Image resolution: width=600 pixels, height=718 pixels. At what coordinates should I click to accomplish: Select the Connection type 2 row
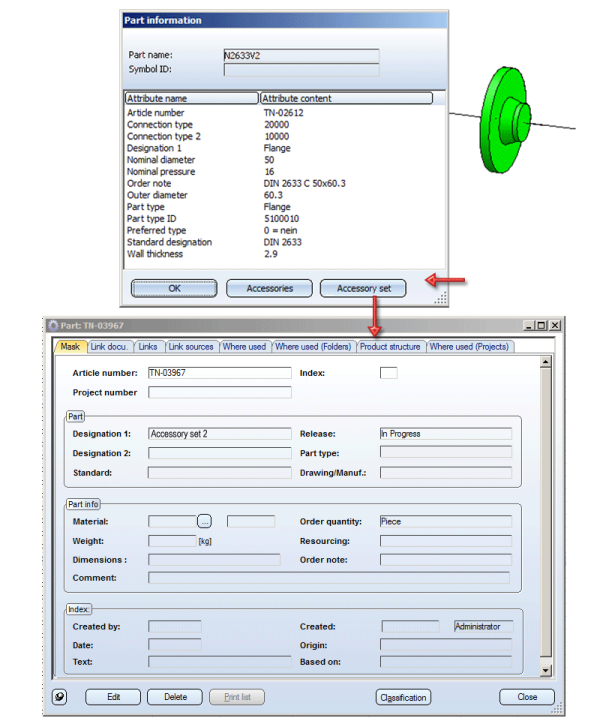[x=284, y=136]
